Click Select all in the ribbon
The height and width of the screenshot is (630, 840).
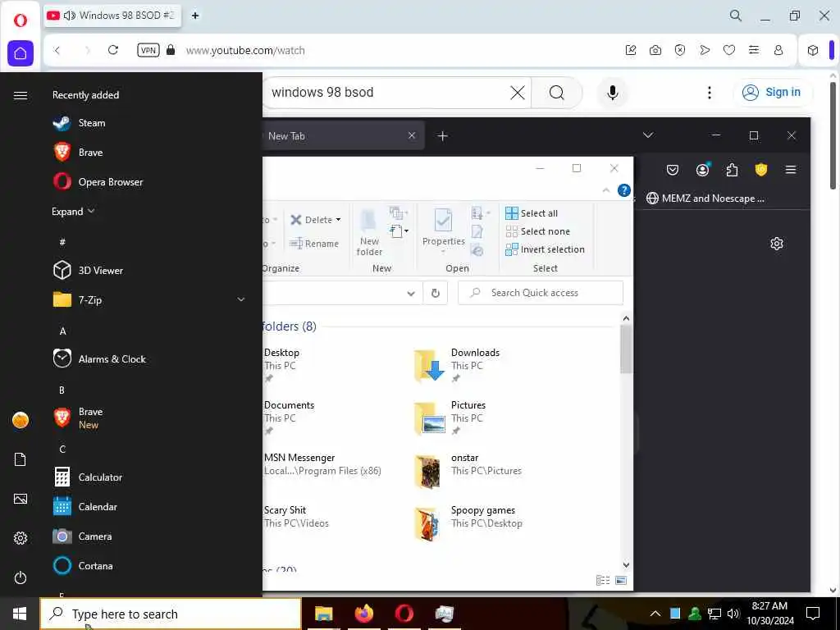[x=532, y=213]
